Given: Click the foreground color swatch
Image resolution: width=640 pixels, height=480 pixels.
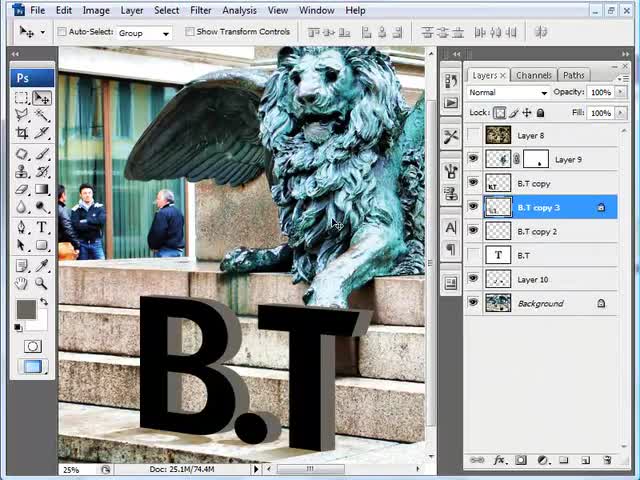Looking at the screenshot, I should coord(26,309).
